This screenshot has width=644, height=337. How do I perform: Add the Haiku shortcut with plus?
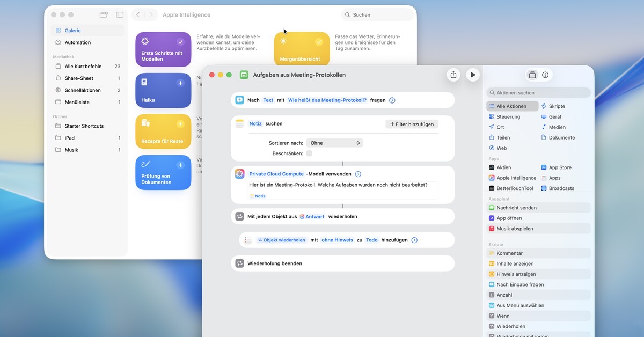point(180,83)
